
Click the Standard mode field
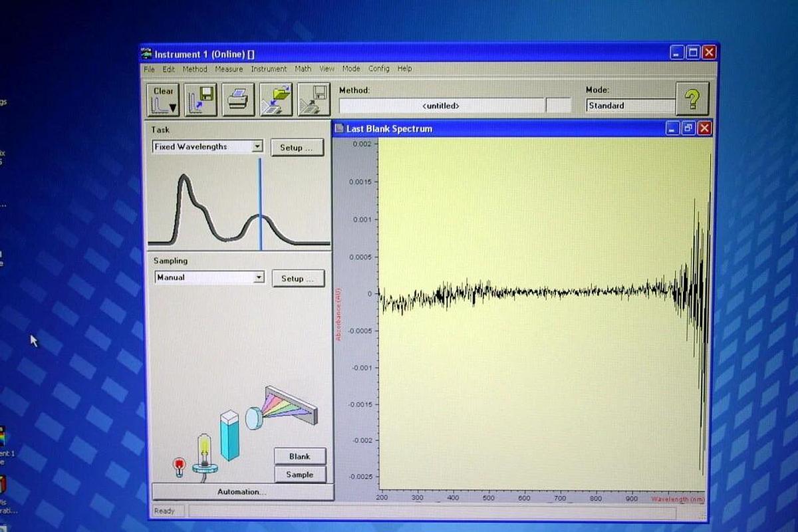(629, 106)
